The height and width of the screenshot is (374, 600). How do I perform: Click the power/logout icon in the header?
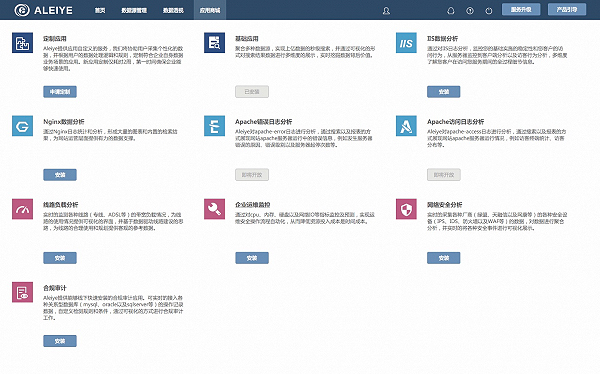(x=489, y=11)
